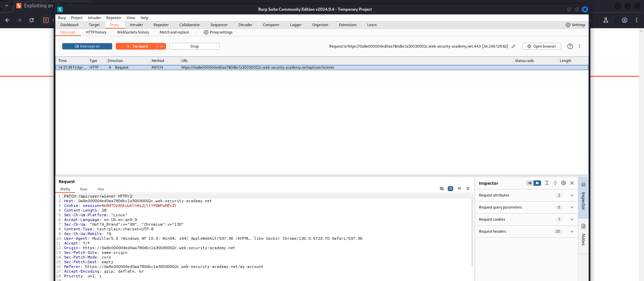Screen dimensions: 644x281
Task: Switch Inspector to left-docked layout
Action: tap(530, 183)
